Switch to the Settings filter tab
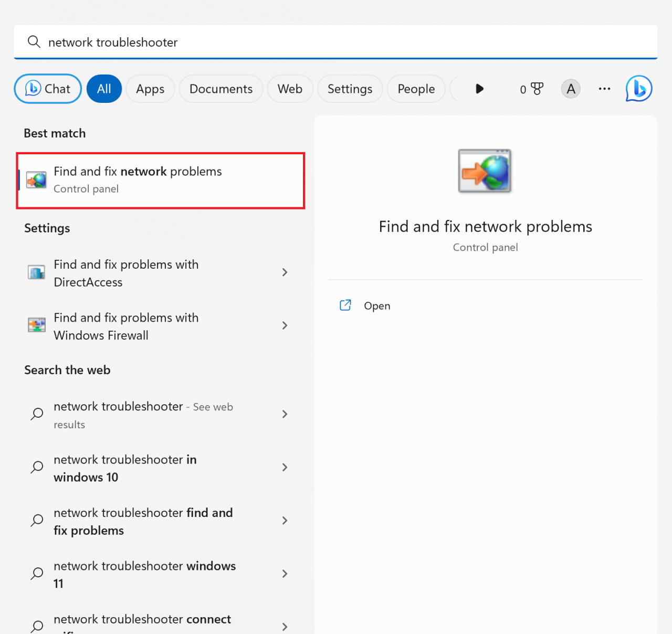This screenshot has height=634, width=672. coord(350,89)
